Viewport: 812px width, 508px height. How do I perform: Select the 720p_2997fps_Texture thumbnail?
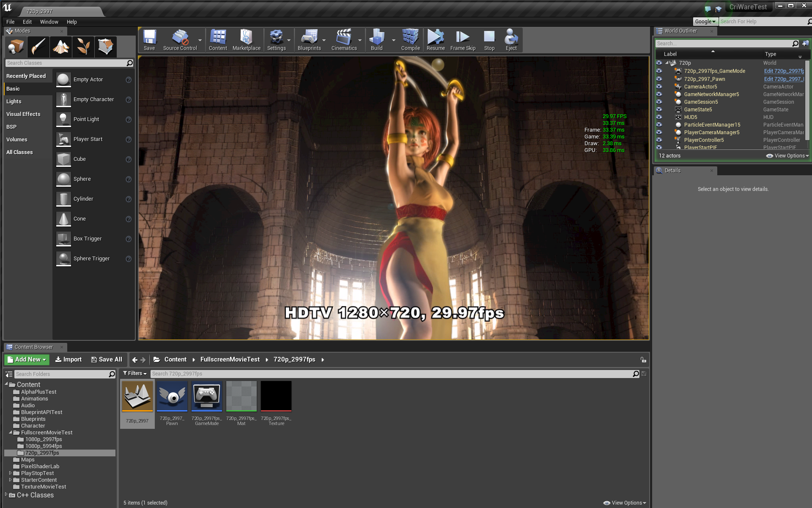[x=276, y=396]
